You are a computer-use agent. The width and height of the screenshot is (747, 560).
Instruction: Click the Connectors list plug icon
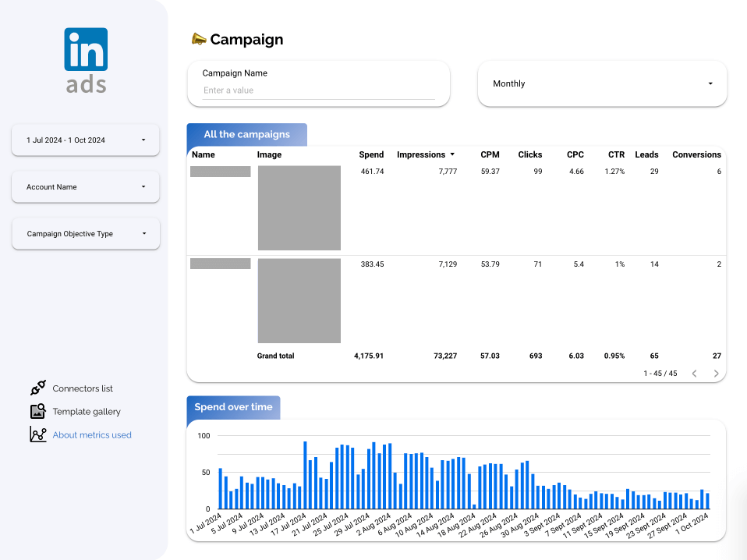pyautogui.click(x=37, y=388)
